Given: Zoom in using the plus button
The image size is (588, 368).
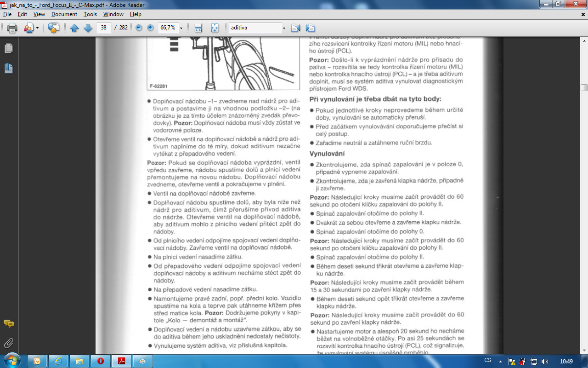Looking at the screenshot, I should point(150,28).
